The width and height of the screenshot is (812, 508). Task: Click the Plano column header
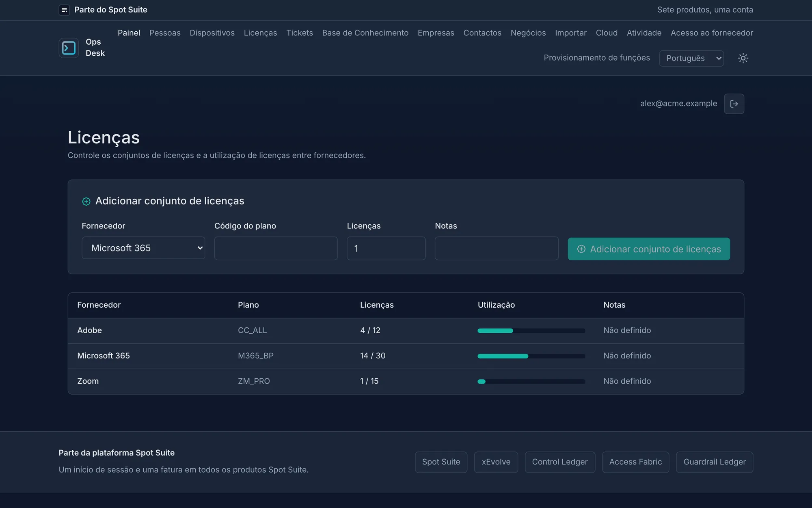(248, 305)
